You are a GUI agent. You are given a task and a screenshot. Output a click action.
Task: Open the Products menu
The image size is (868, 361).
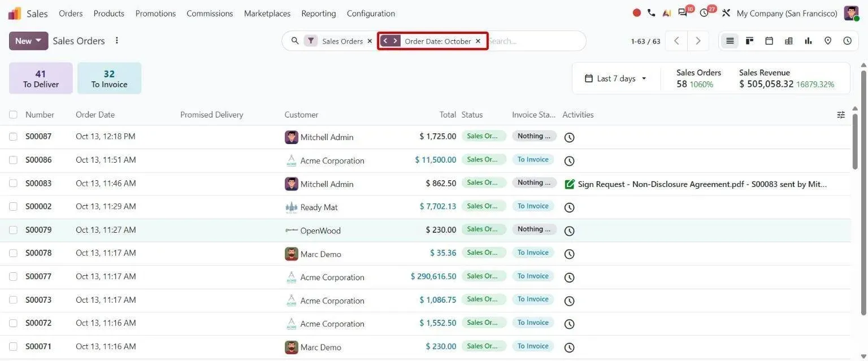point(109,13)
